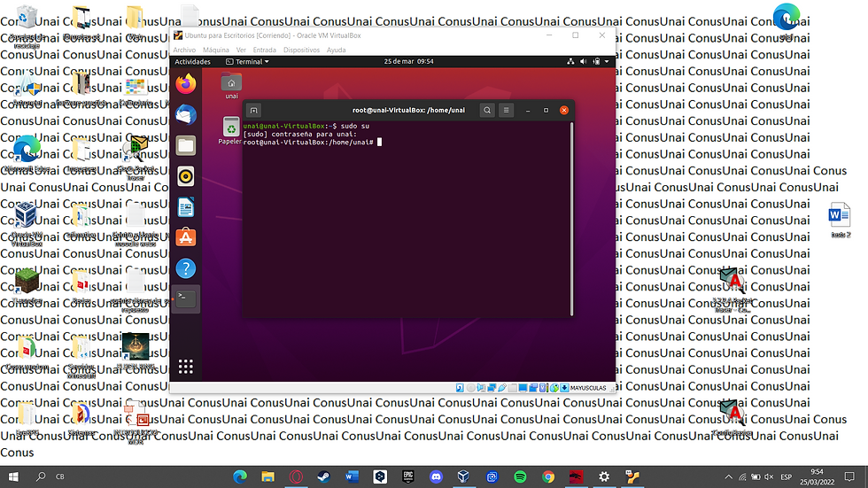
Task: Select the Terminal icon in Ubuntu dock
Action: click(186, 298)
